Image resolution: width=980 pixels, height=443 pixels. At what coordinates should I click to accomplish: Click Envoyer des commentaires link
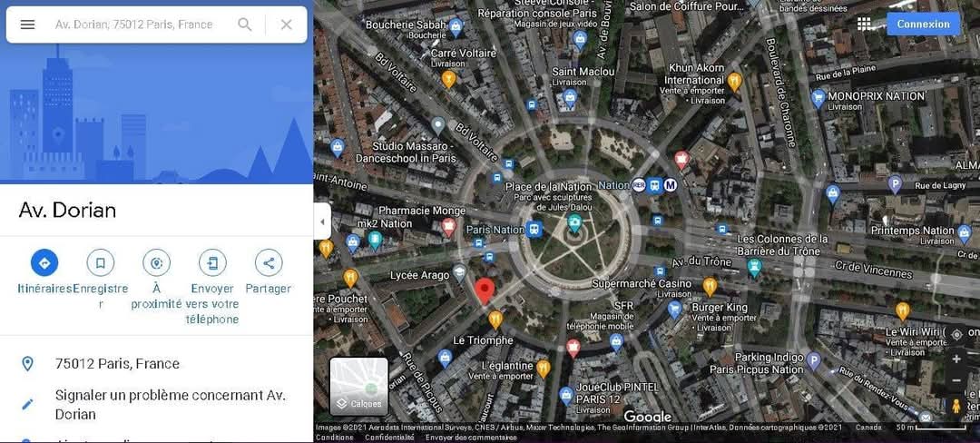point(471,438)
